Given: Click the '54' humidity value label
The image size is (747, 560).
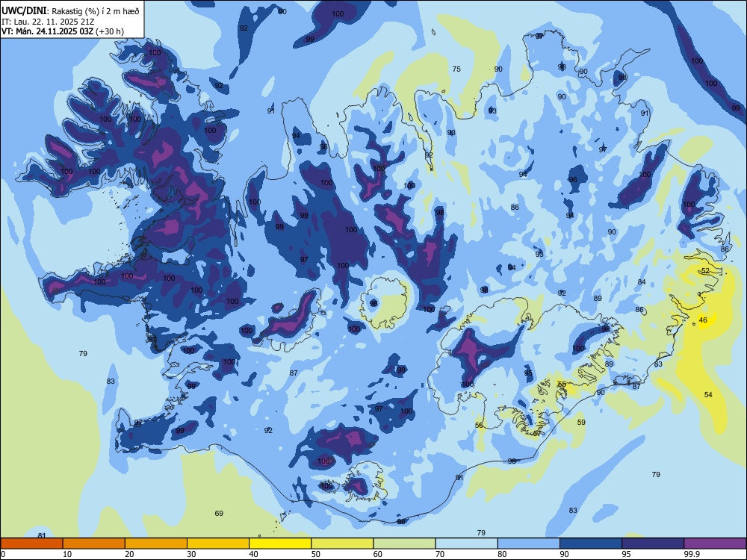Looking at the screenshot, I should tap(708, 394).
